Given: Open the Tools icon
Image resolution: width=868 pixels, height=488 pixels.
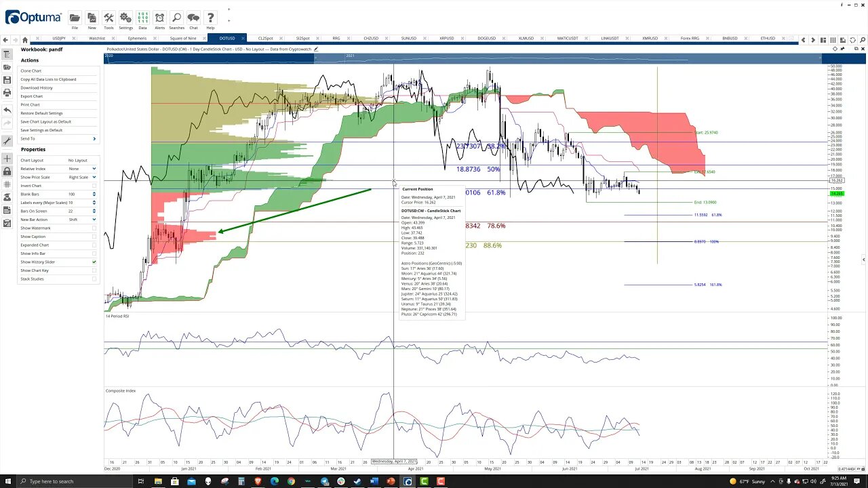Looking at the screenshot, I should click(x=108, y=19).
